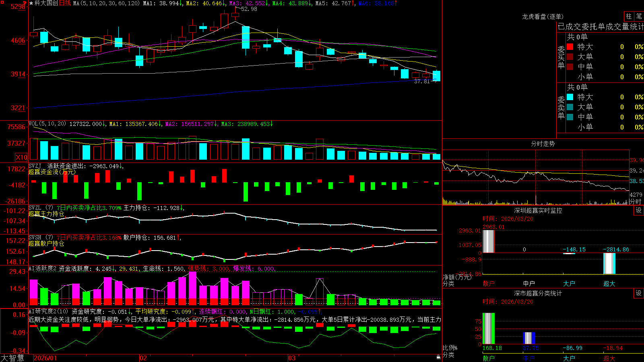Click 中户 label in 深市超赢分类统计 chart
Viewport: 644px width, 362px height.
529,358
